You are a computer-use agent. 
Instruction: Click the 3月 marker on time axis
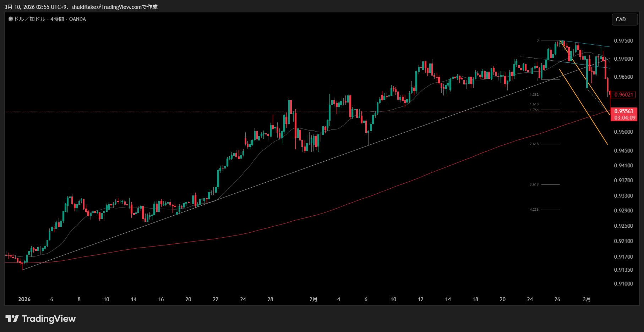(586, 299)
